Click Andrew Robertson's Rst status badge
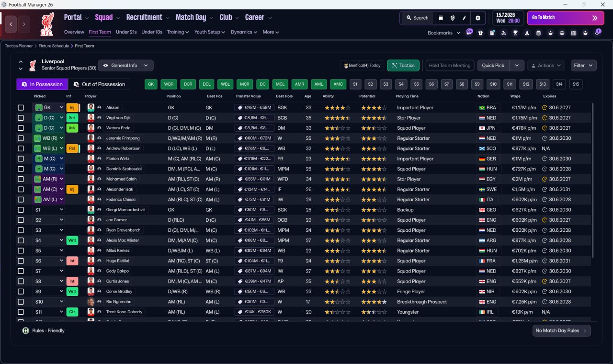 point(72,148)
